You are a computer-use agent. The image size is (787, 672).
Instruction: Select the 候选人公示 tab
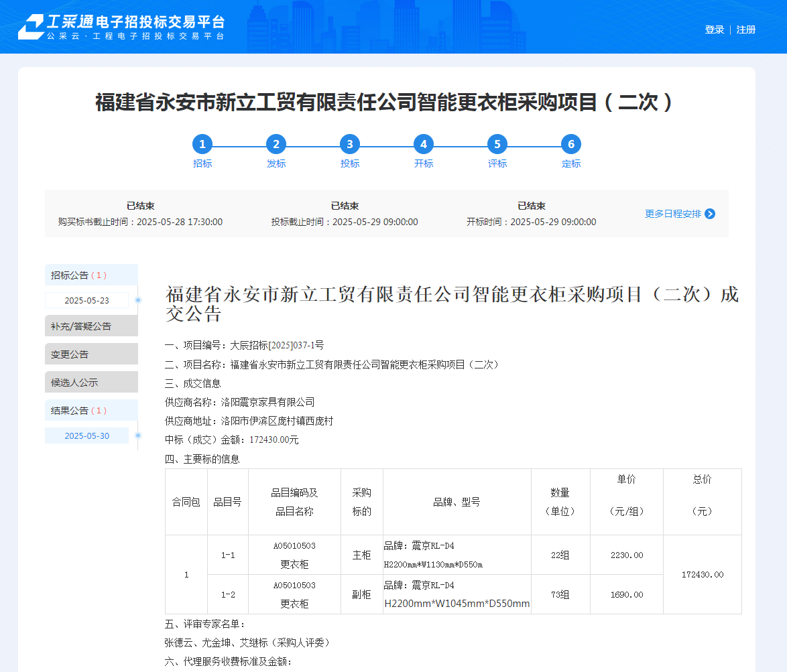click(91, 382)
